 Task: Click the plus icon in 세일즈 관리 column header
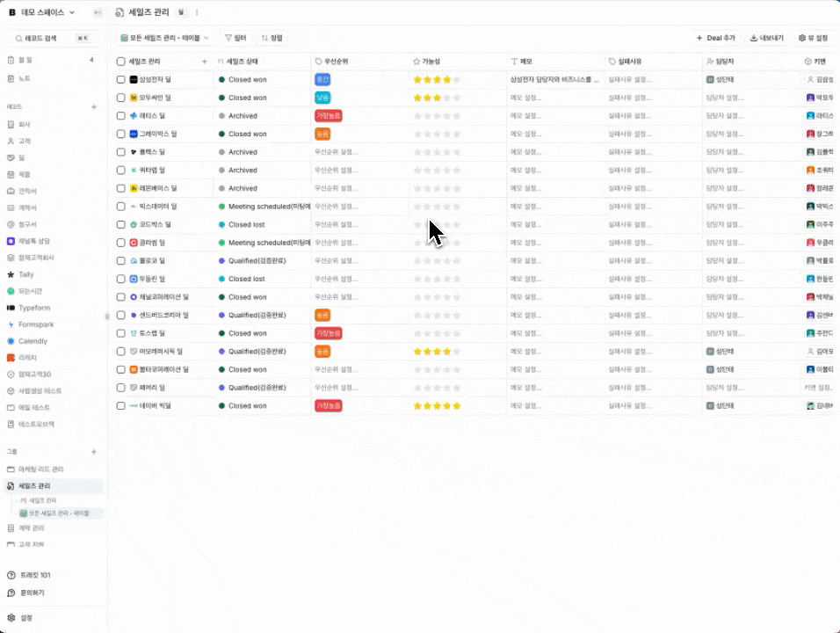(x=205, y=62)
